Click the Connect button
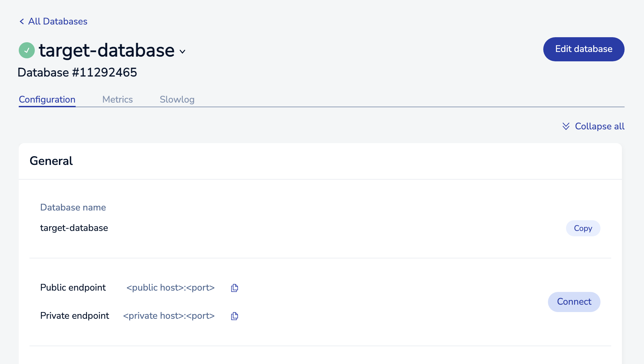 pos(574,302)
